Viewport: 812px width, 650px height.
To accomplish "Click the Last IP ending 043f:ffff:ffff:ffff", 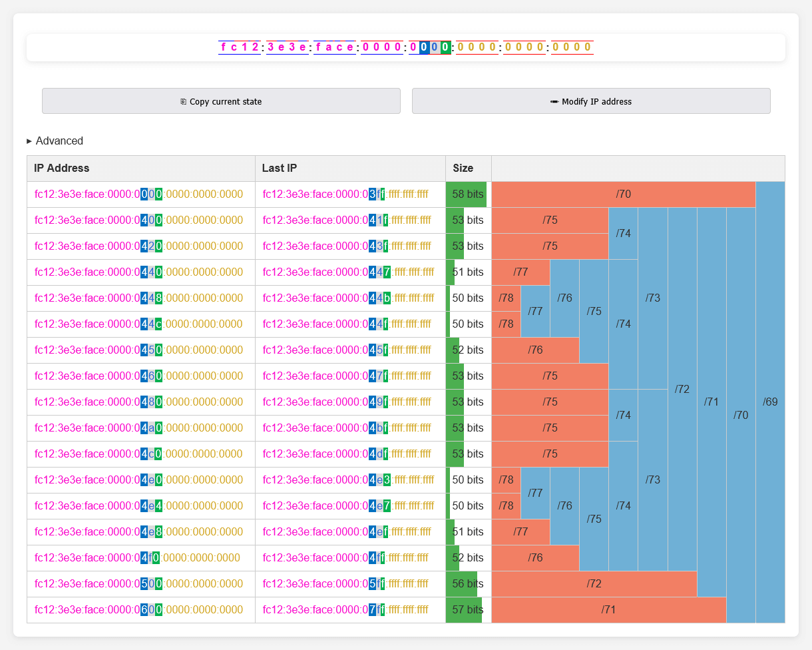I will click(x=346, y=246).
